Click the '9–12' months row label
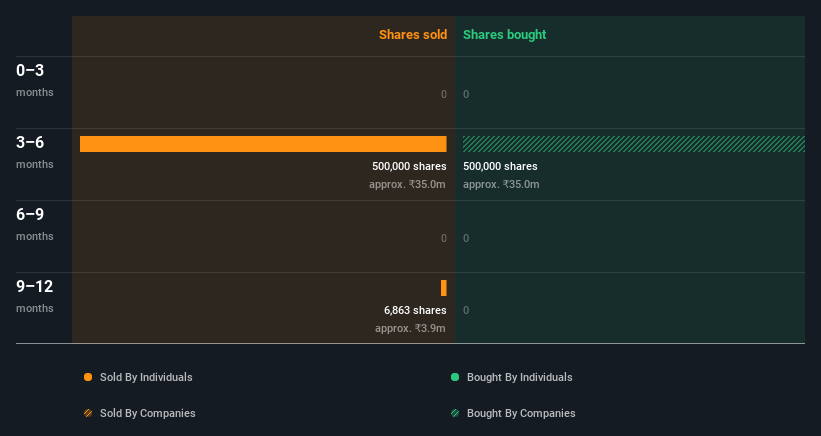Viewport: 821px width, 436px height. pyautogui.click(x=35, y=286)
